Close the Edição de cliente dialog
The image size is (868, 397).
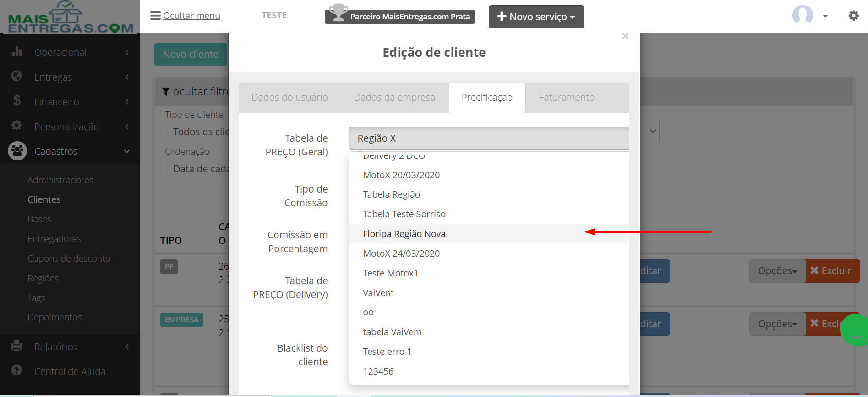[x=625, y=36]
